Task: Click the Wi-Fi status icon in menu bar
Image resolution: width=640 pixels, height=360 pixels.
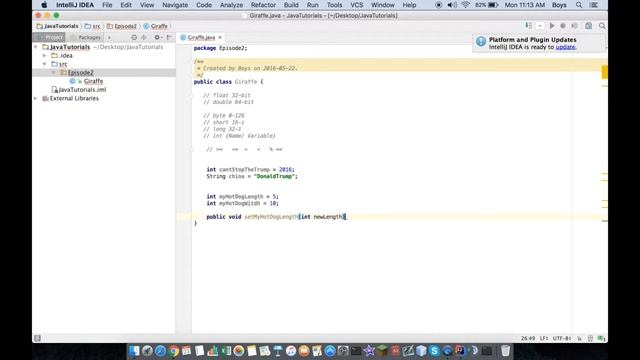Action: [465, 5]
